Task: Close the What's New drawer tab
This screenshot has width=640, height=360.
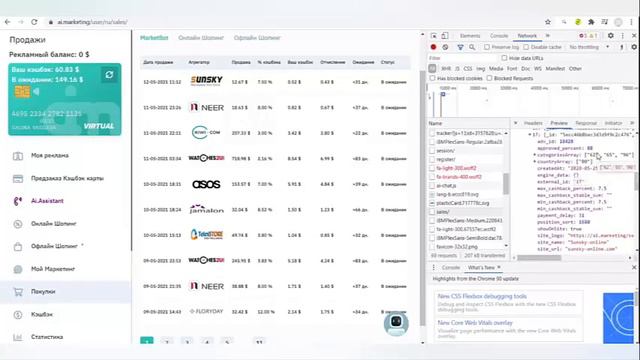Action: tap(499, 267)
